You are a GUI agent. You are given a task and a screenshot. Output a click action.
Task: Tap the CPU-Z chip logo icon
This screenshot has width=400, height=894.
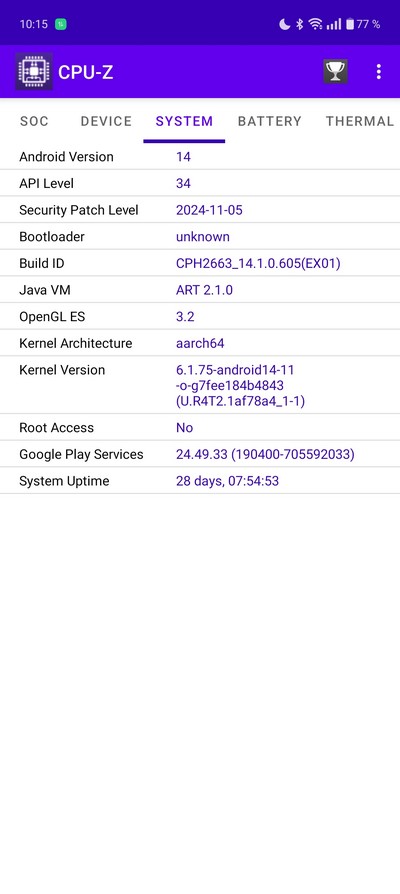coord(34,71)
